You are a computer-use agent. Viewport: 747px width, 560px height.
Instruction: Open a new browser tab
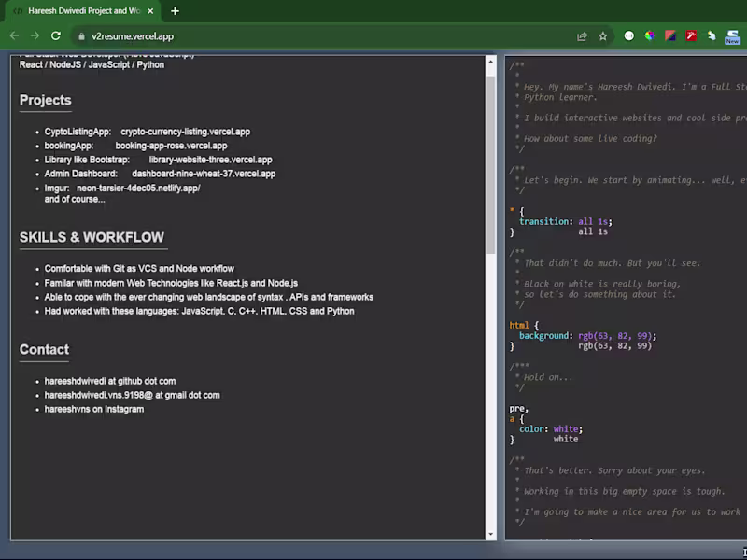175,11
